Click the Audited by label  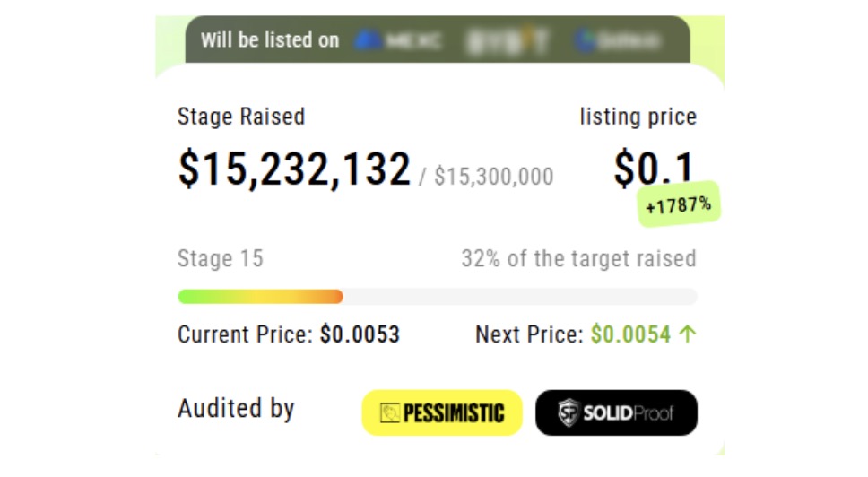[236, 408]
